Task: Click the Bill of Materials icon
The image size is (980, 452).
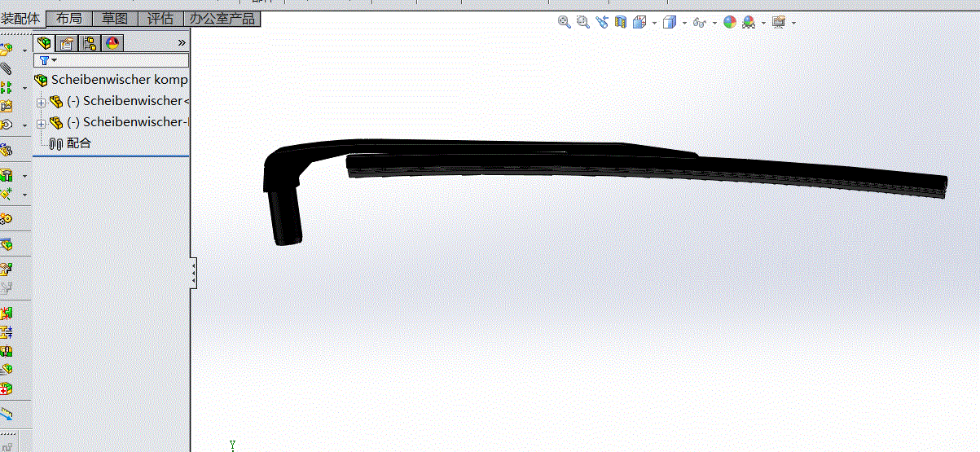Action: 7,244
